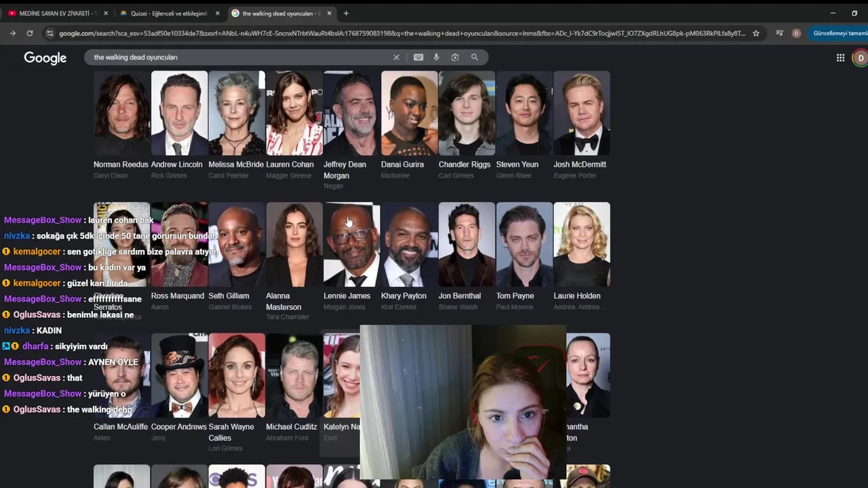Image resolution: width=868 pixels, height=488 pixels.
Task: Open Norman Reedus photo
Action: (122, 113)
